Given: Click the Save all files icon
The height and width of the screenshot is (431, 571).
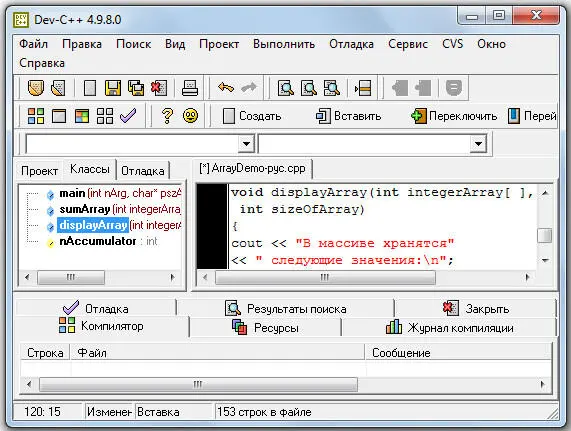Looking at the screenshot, I should [136, 88].
